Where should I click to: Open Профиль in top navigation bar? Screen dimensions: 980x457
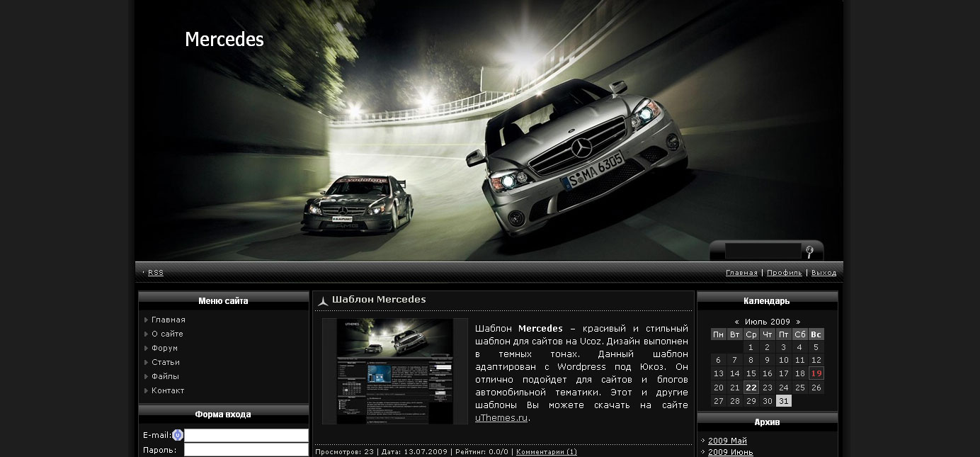(785, 273)
